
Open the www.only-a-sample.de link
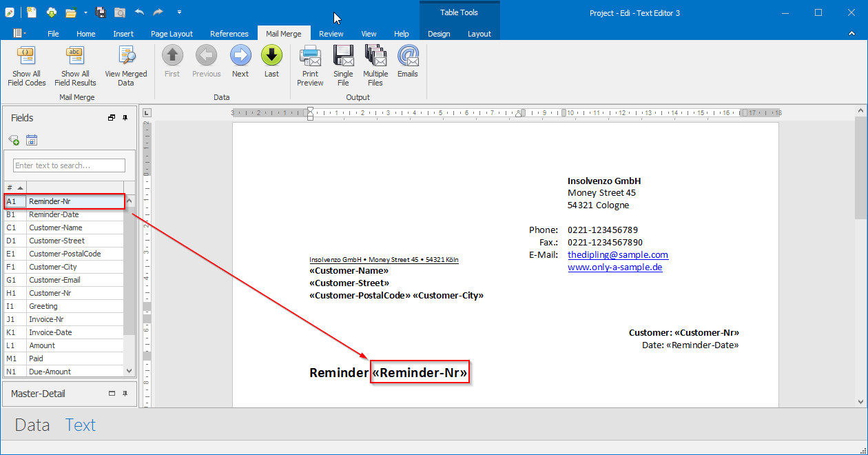615,267
